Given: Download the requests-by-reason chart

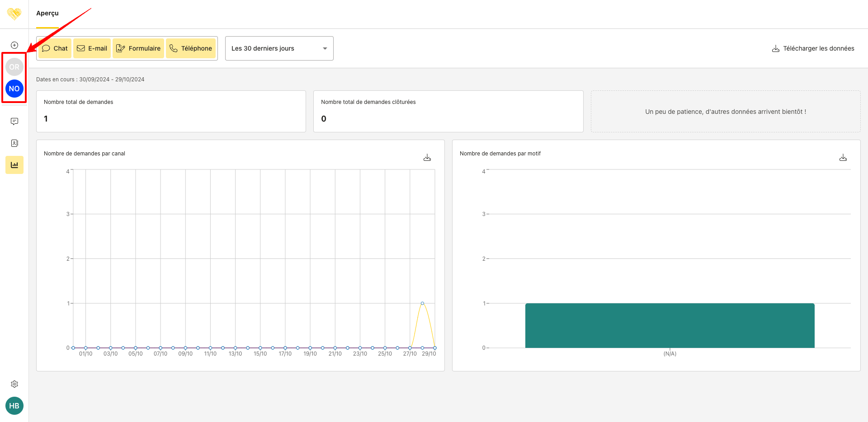Looking at the screenshot, I should (843, 158).
